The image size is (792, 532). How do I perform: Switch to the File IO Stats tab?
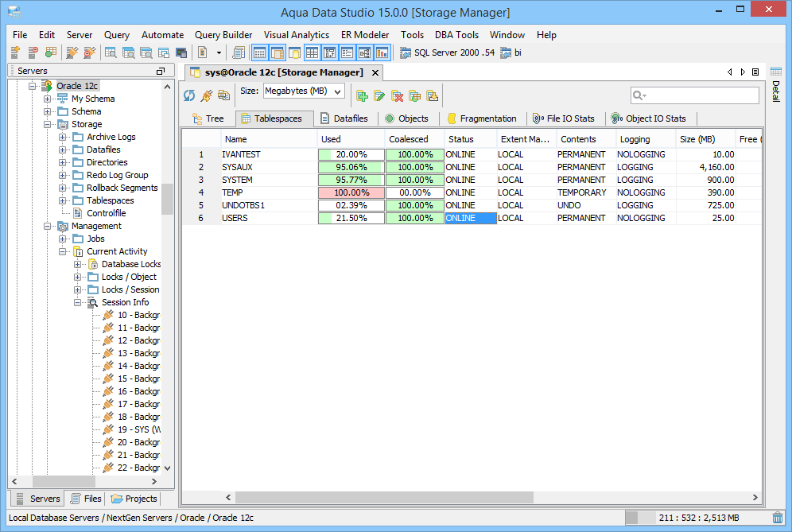point(564,118)
